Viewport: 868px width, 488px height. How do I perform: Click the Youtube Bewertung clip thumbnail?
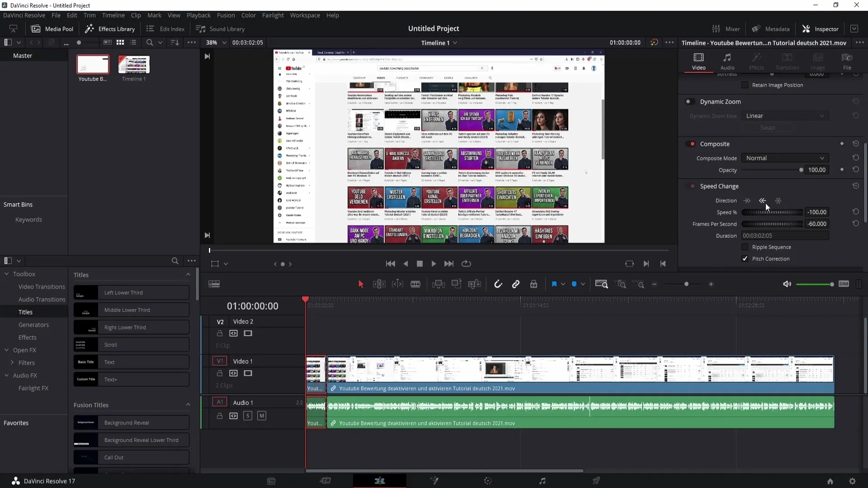tap(93, 64)
